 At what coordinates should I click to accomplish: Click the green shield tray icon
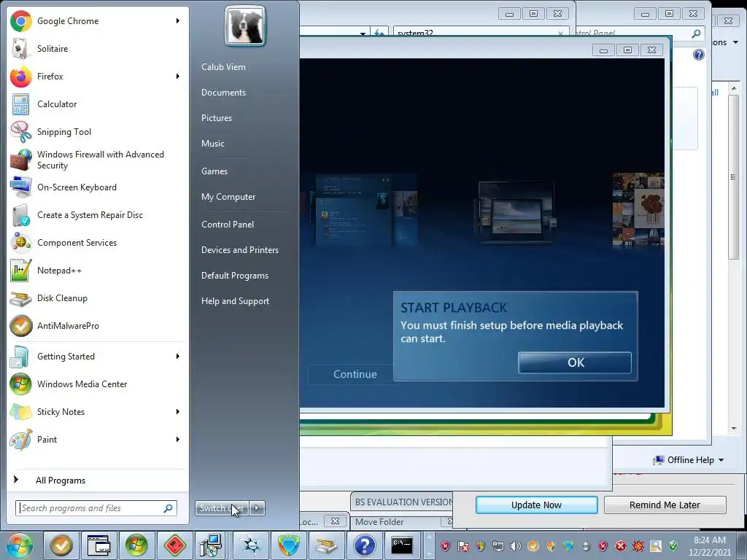tap(673, 545)
